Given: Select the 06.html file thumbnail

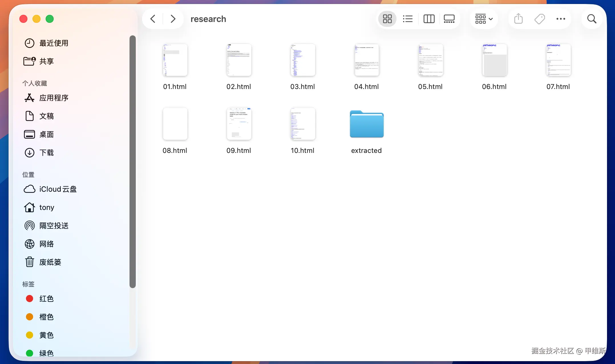Looking at the screenshot, I should pos(494,60).
